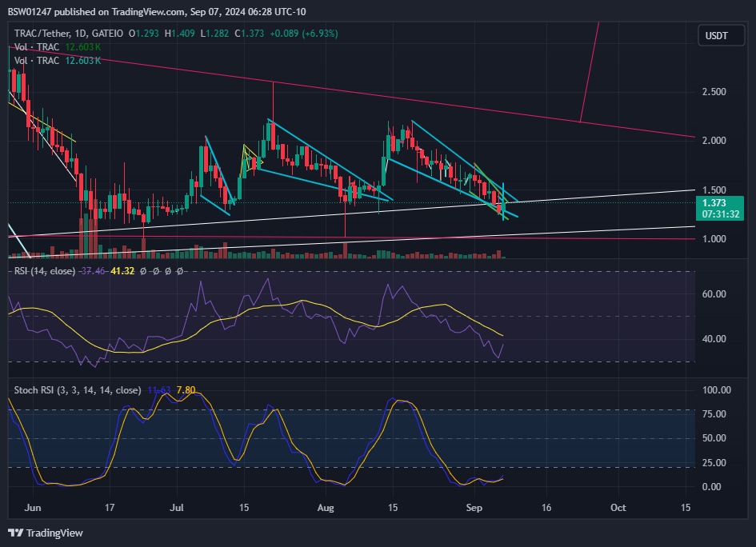Click the 2.000 price axis label
The image size is (756, 547).
click(x=714, y=140)
